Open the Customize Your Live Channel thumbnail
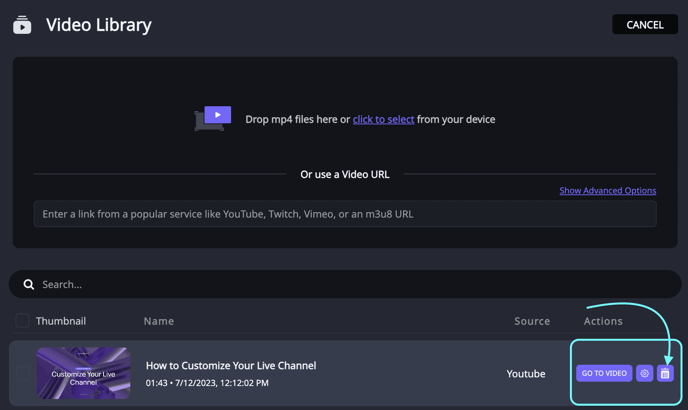This screenshot has height=410, width=688. click(x=83, y=373)
